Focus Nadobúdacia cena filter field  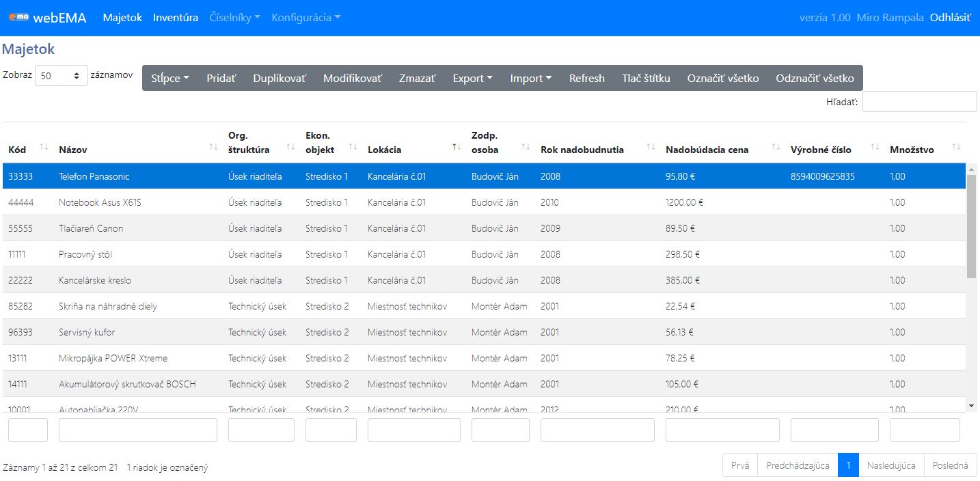[x=722, y=430]
